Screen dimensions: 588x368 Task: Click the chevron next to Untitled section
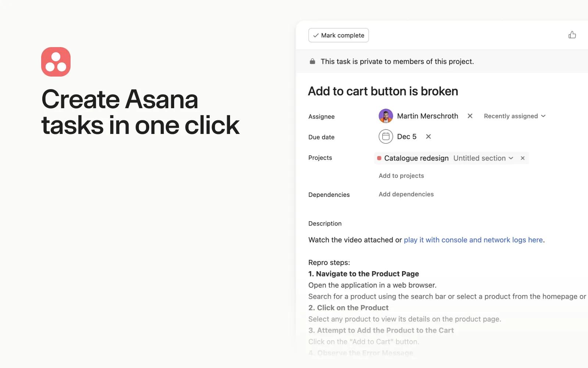click(x=511, y=158)
